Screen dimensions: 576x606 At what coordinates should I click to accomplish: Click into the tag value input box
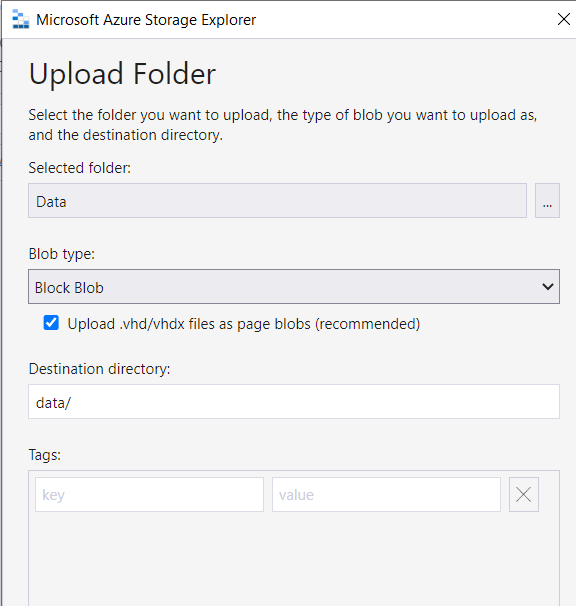pos(386,494)
